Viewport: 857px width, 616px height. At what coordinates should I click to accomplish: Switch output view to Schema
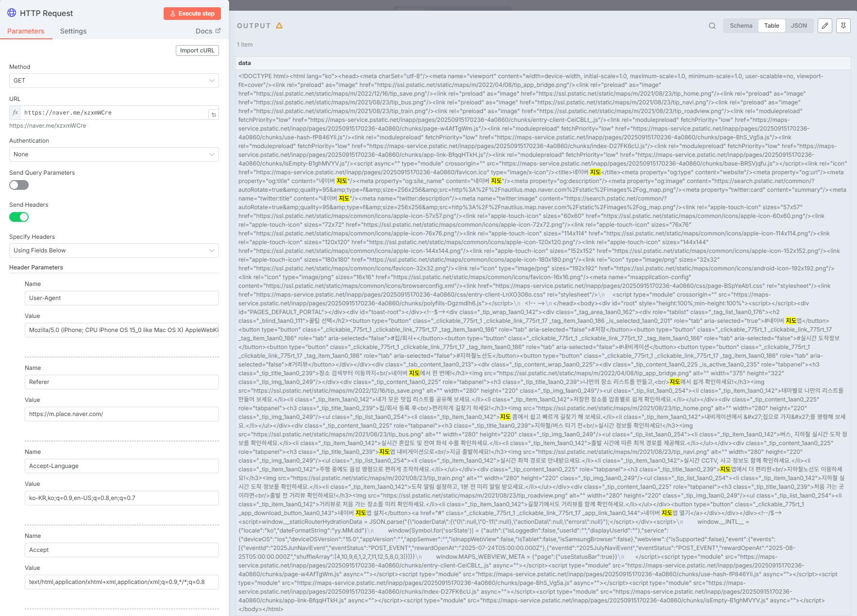click(741, 26)
